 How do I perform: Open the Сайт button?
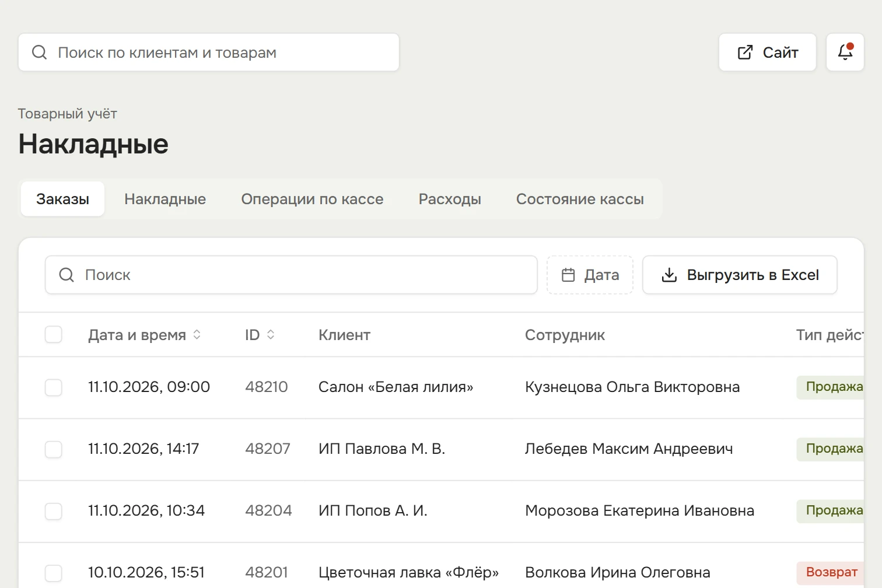(x=767, y=52)
